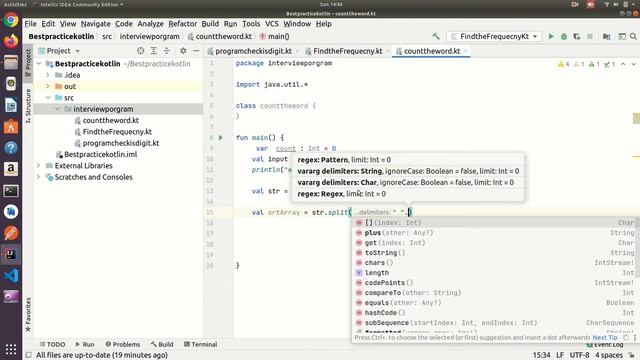
Task: Open the Refactor menu
Action: 182,24
